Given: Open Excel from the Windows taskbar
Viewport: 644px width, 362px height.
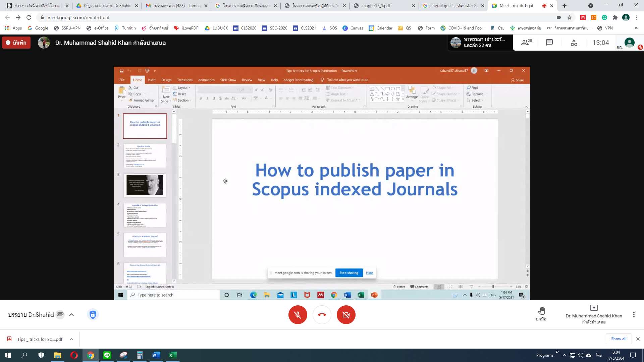Looking at the screenshot, I should pos(172,355).
